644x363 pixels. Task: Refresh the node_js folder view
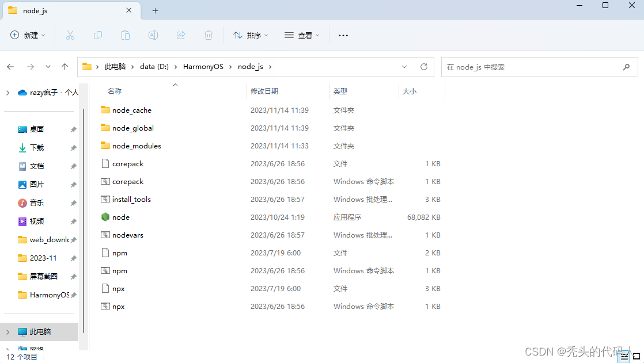[424, 67]
